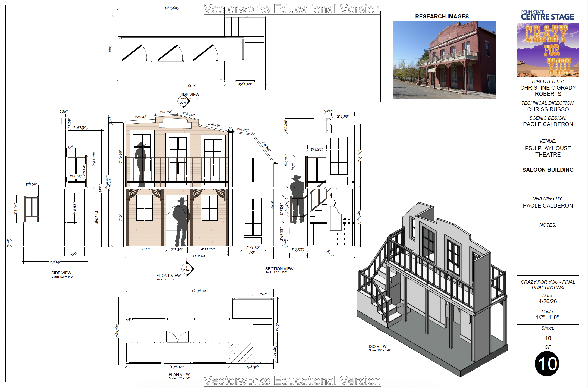Screen dimensions: 588x388
Task: Click the 3'-7 5/8" roofline dimension
Action: tap(140, 117)
